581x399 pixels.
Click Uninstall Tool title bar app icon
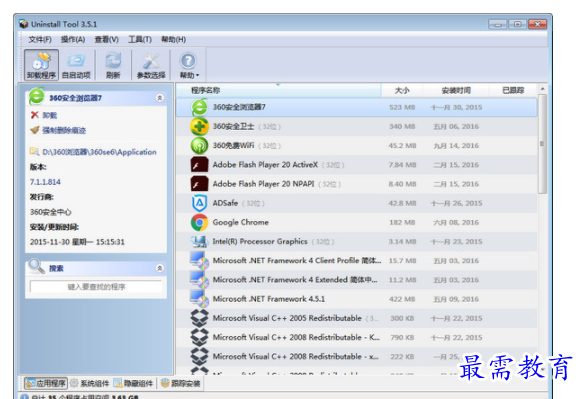[24, 24]
